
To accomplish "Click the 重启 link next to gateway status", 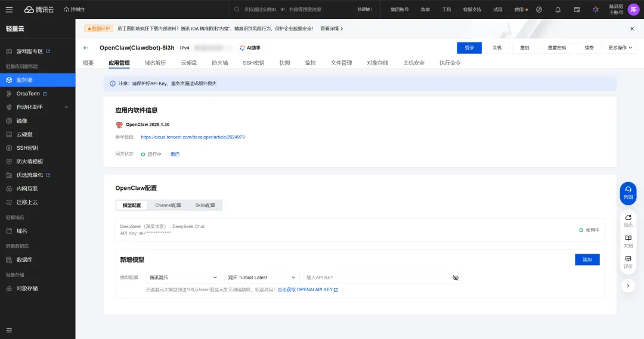I will point(175,155).
